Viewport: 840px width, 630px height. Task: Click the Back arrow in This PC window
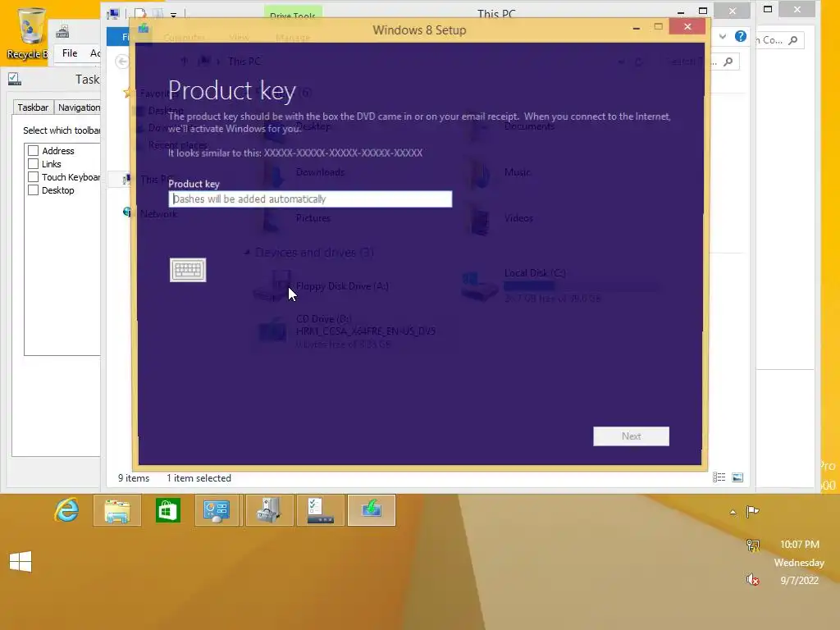coord(122,62)
